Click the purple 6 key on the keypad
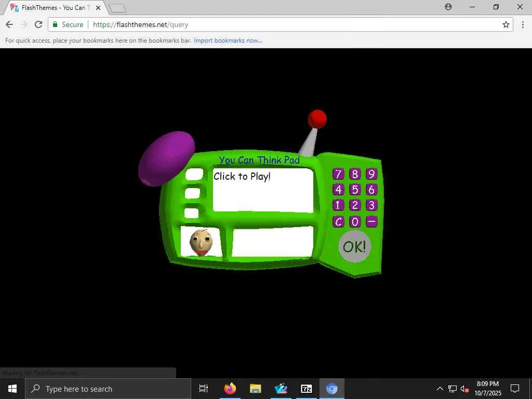The image size is (532, 399). point(371,189)
